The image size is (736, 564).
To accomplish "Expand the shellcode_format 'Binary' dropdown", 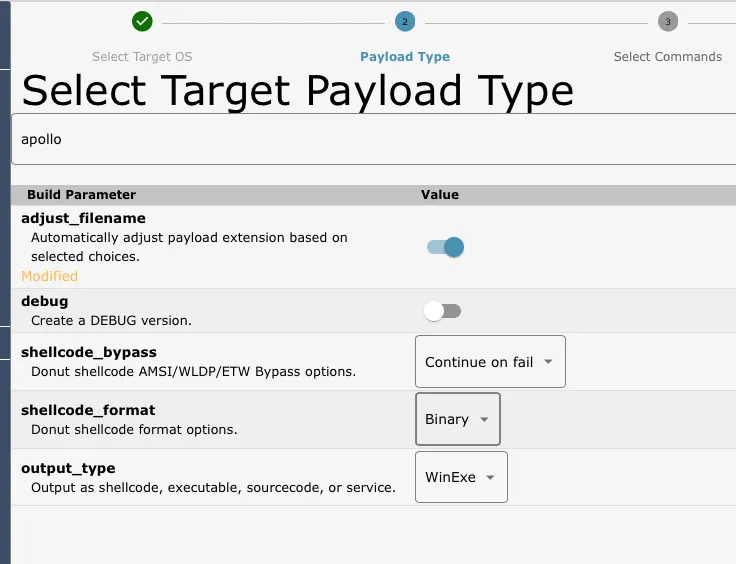I will click(457, 419).
